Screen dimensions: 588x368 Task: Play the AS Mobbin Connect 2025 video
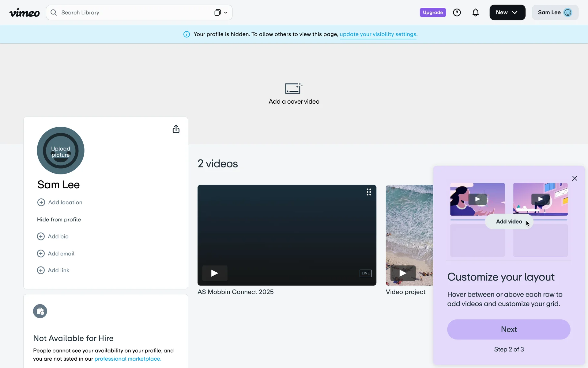215,273
